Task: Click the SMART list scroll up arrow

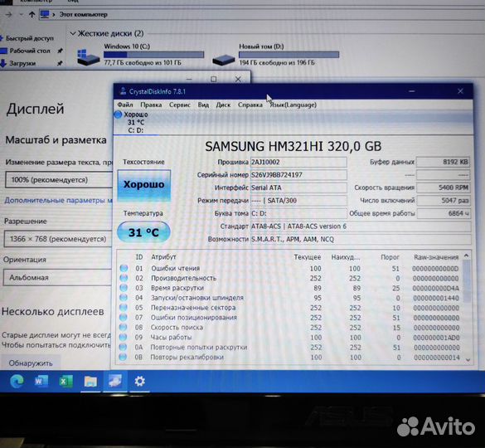Action: [467, 256]
